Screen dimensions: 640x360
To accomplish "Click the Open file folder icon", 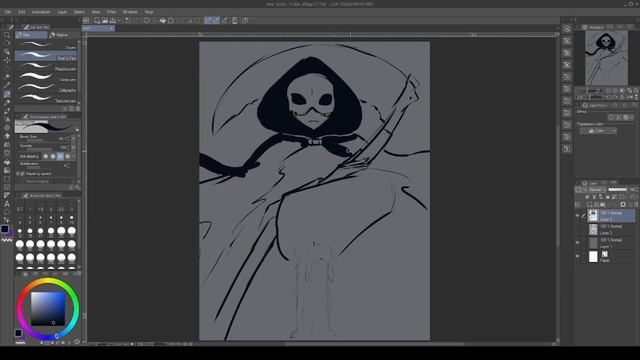I will click(x=105, y=20).
